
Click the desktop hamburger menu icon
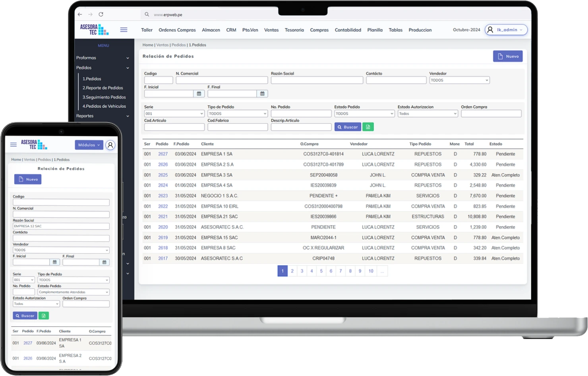tap(124, 30)
